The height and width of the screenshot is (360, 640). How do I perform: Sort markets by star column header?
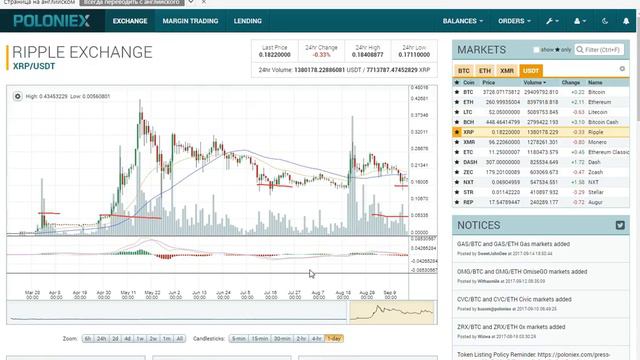click(457, 82)
